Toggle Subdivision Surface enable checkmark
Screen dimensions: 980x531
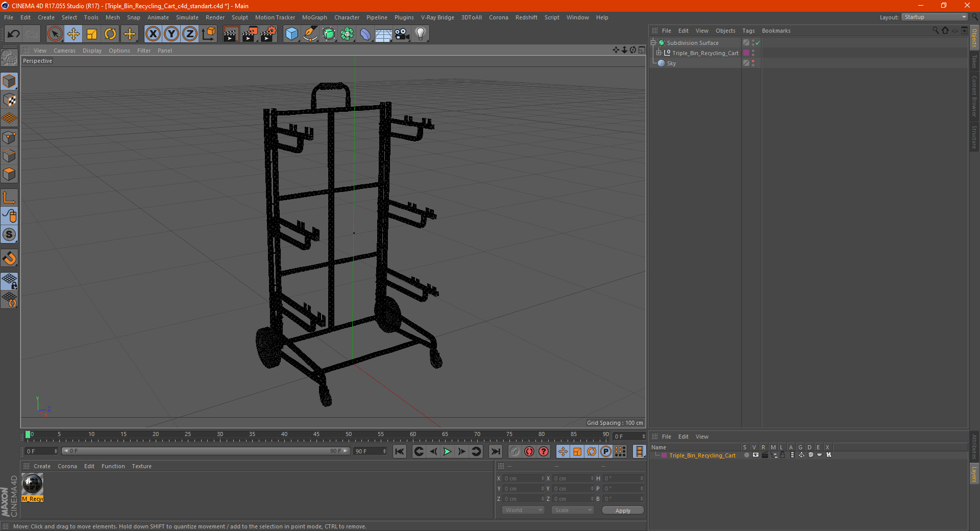pyautogui.click(x=758, y=43)
